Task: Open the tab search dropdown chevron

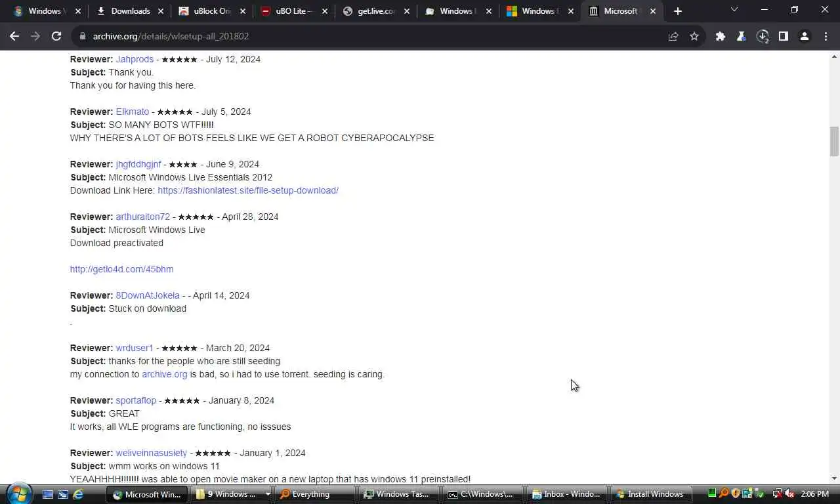Action: pyautogui.click(x=734, y=10)
